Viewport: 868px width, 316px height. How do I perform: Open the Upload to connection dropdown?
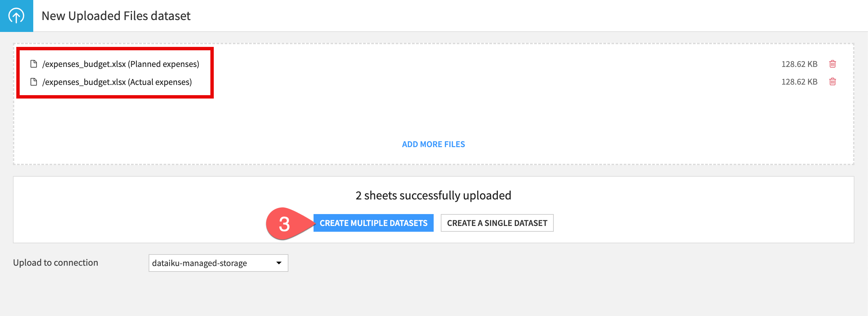(218, 263)
